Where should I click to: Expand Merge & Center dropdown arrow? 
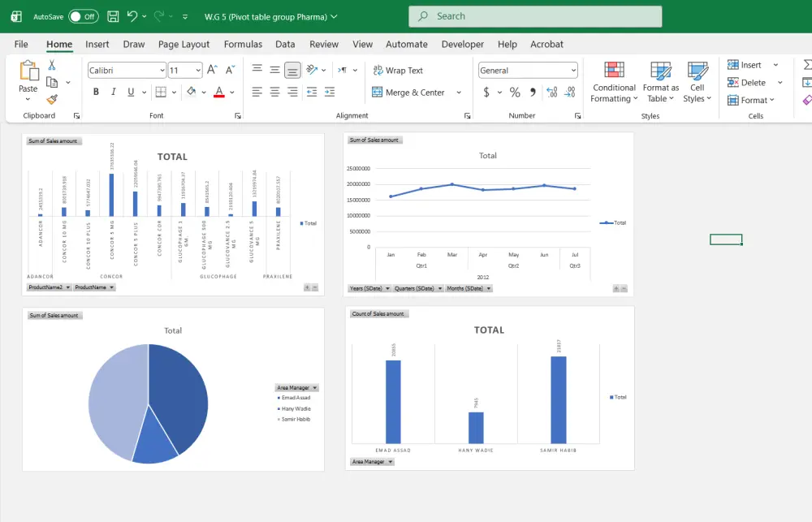point(459,93)
